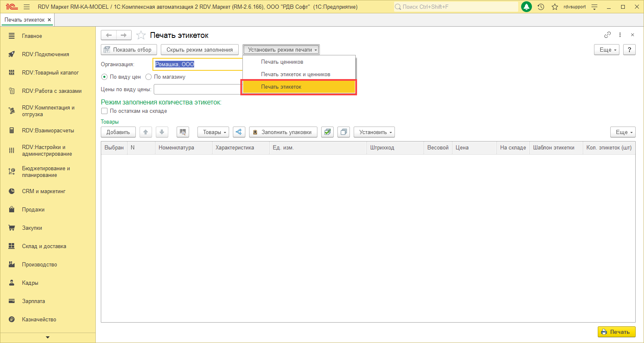The width and height of the screenshot is (644, 343).
Task: Open favorites star in the title bar
Action: (555, 7)
